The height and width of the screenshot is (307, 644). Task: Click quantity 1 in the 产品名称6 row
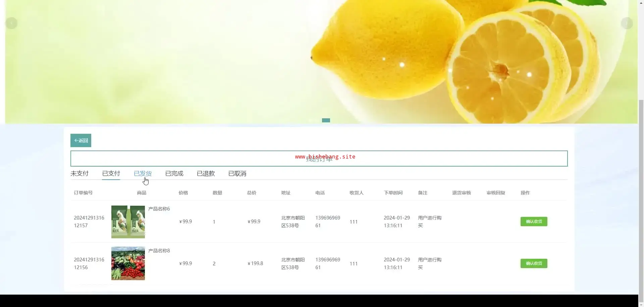(x=214, y=222)
